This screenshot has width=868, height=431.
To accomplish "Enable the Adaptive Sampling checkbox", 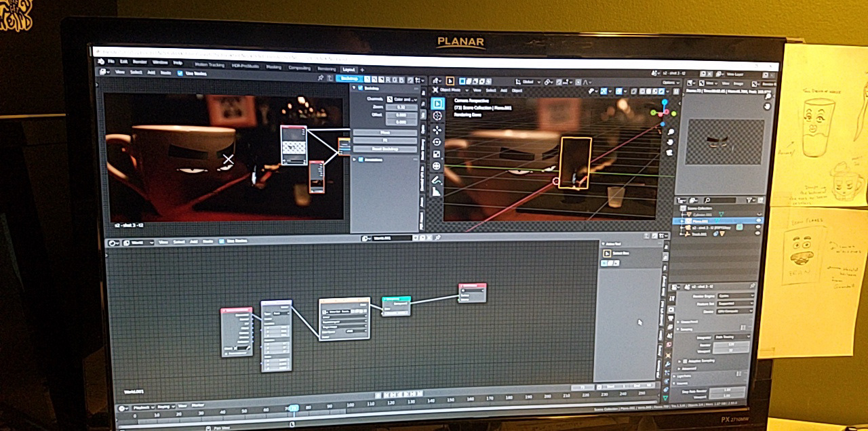I will point(684,362).
